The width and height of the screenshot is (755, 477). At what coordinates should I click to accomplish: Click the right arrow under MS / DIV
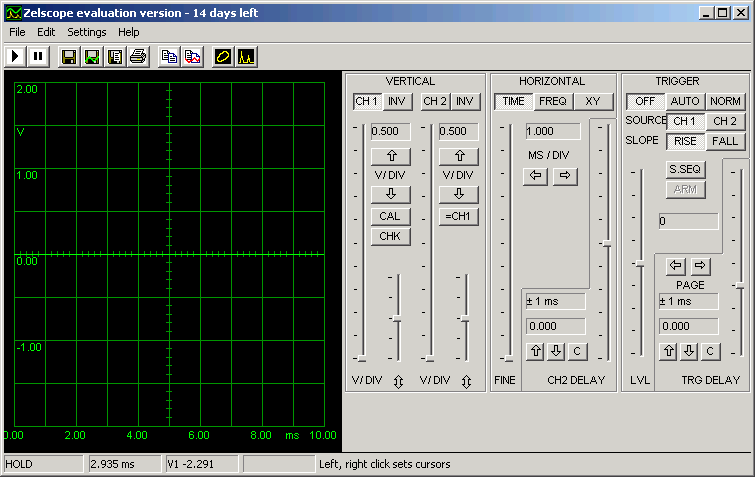click(565, 176)
